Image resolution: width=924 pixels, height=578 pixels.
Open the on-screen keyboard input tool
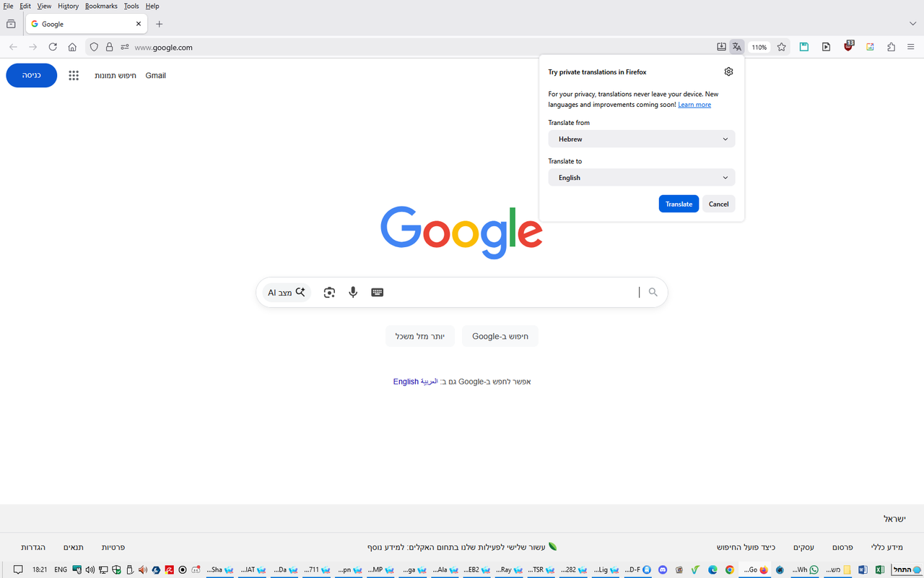point(377,293)
